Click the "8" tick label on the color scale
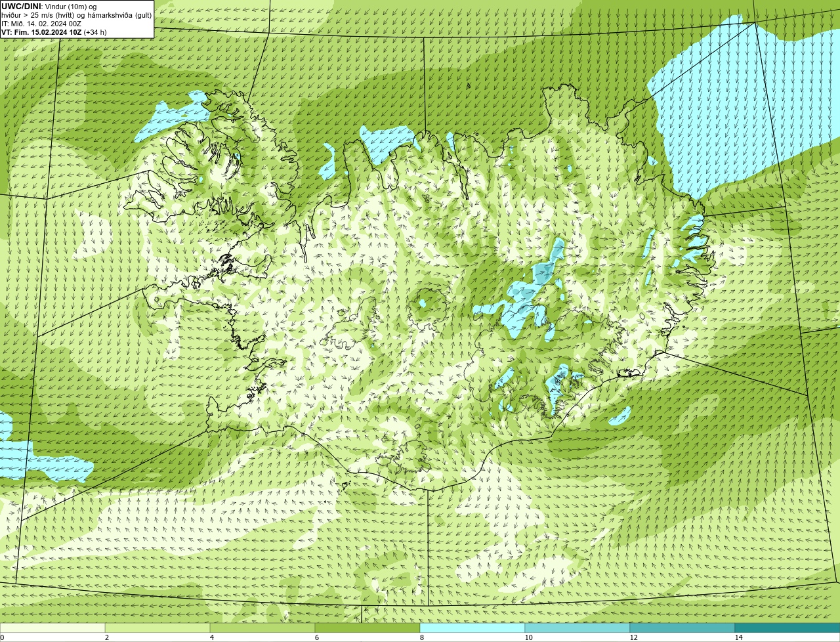The image size is (840, 642). [421, 637]
